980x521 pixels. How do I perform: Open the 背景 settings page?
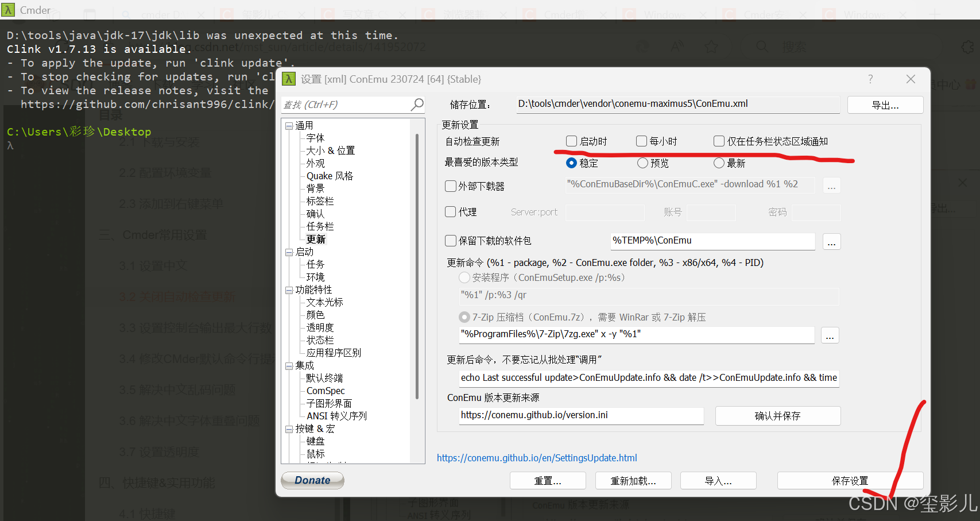click(315, 188)
